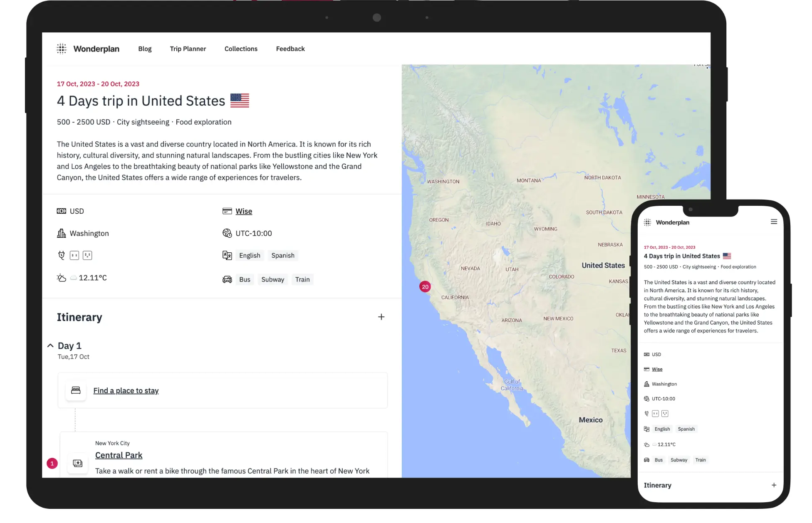Image resolution: width=812 pixels, height=523 pixels.
Task: Open the Collections menu item
Action: [241, 49]
